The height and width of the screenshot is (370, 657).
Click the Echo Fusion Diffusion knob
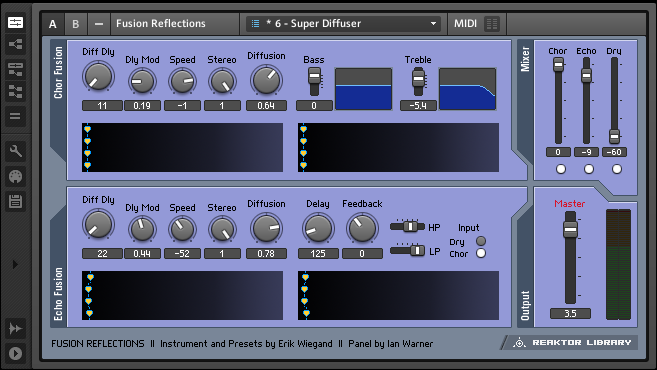tap(266, 228)
